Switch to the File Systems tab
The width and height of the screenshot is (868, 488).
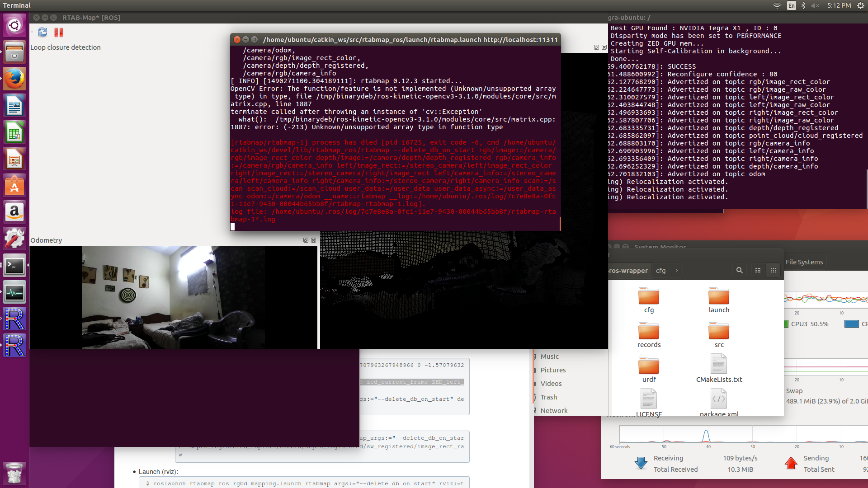804,262
